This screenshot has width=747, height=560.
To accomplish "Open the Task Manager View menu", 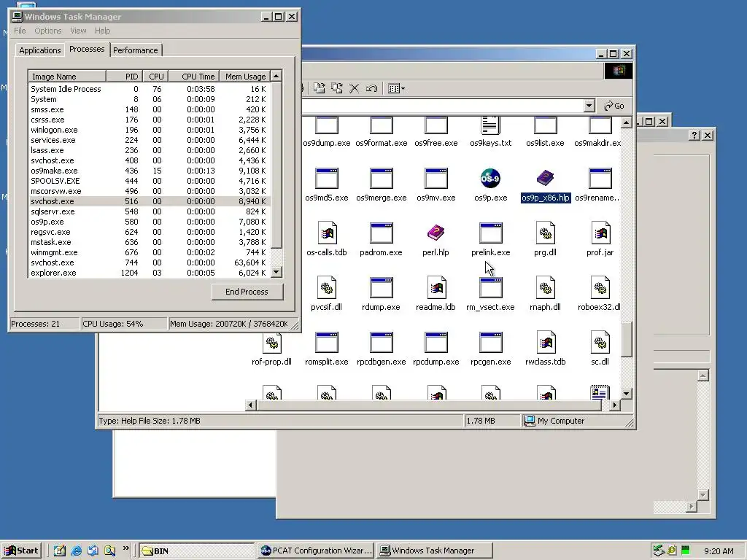I will [x=78, y=31].
